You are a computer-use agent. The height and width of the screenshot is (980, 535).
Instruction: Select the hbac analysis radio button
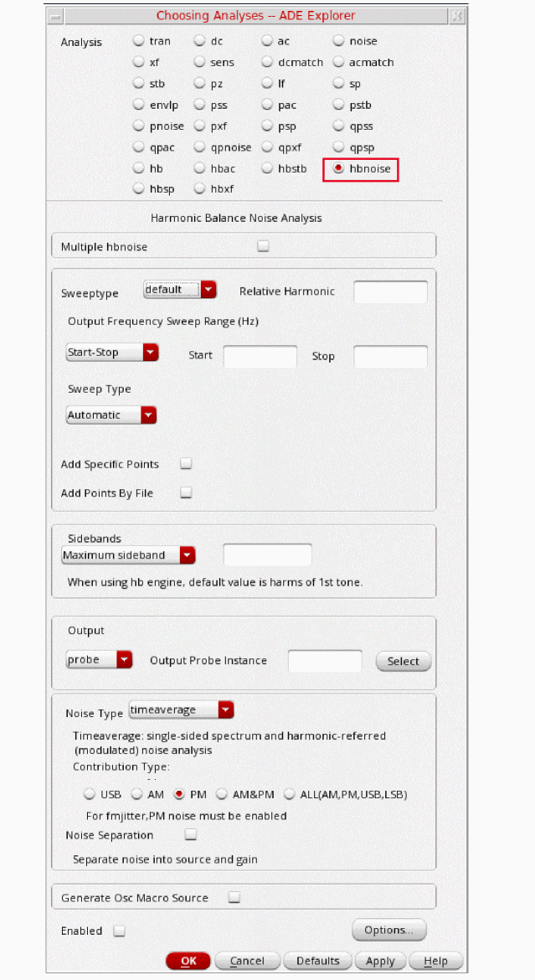pos(199,168)
